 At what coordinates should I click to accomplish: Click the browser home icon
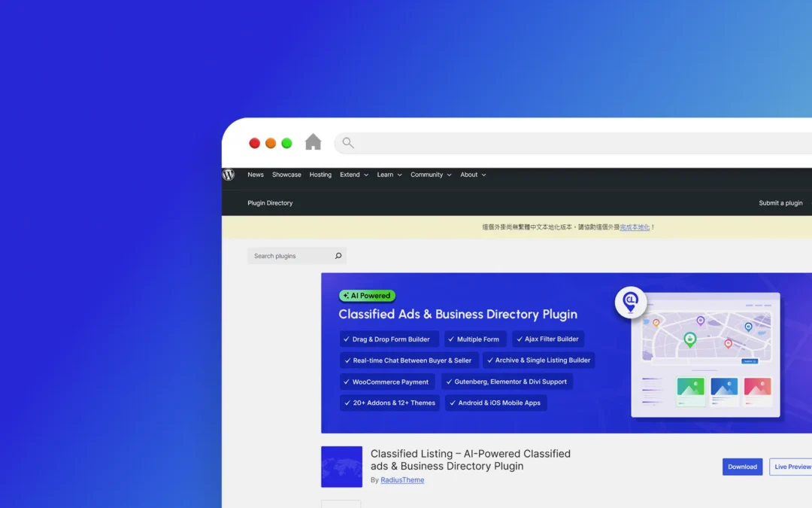313,142
